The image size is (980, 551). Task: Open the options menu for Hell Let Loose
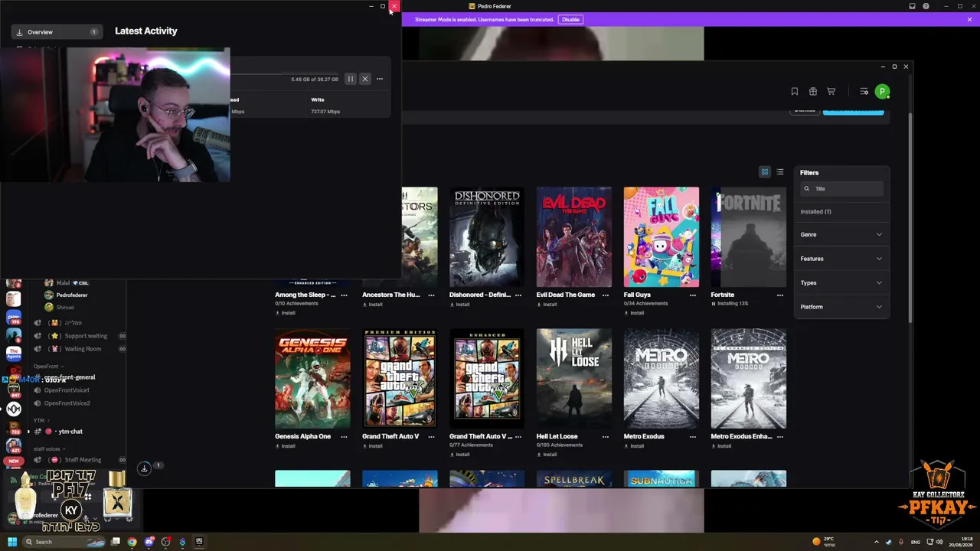[x=606, y=436]
